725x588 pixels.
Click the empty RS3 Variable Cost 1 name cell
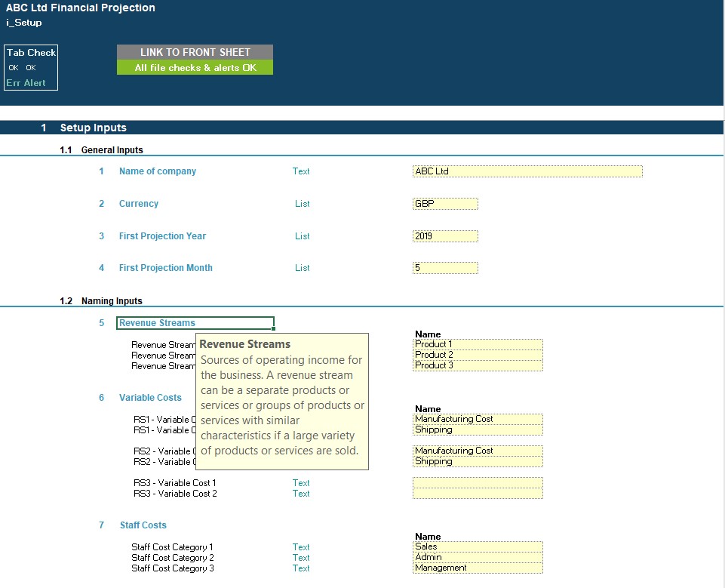478,482
